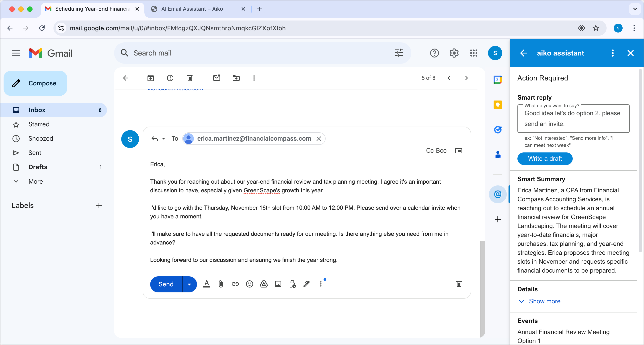
Task: Open the aiko assistant three-dot menu
Action: tap(613, 53)
